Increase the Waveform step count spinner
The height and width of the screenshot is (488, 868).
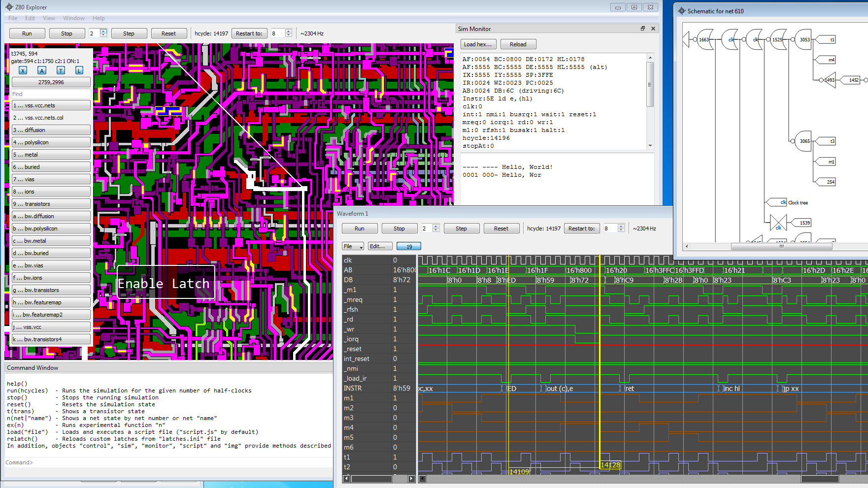pyautogui.click(x=436, y=227)
